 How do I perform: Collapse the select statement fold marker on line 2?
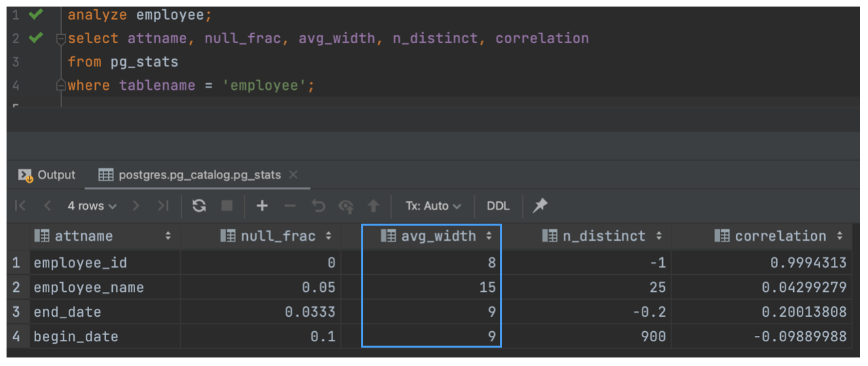[x=61, y=39]
